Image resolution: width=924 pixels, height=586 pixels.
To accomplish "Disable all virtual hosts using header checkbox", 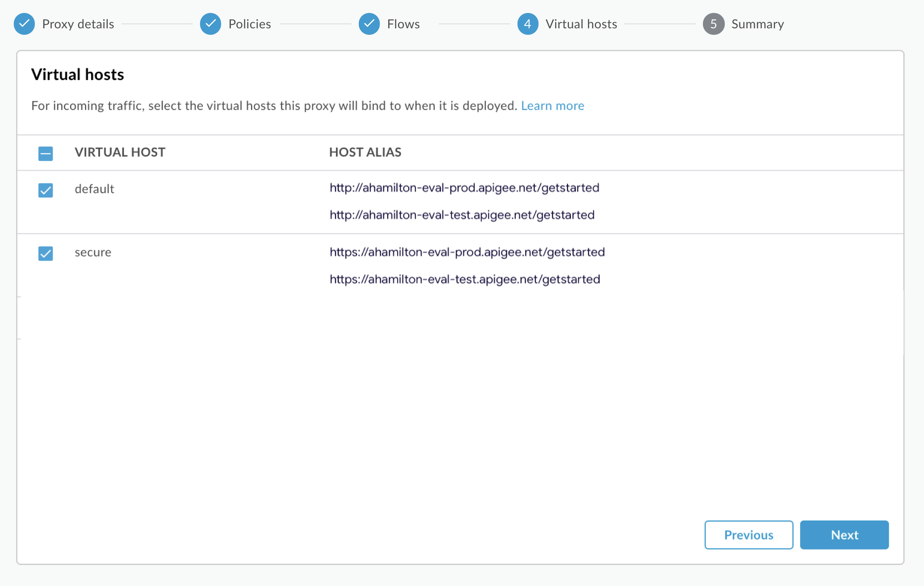I will (45, 152).
